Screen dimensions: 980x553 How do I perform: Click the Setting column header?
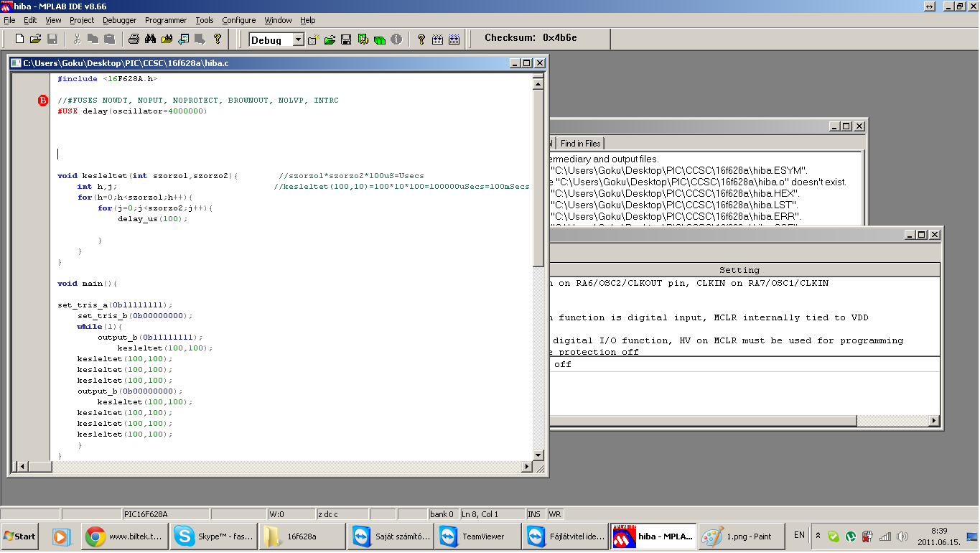pyautogui.click(x=739, y=270)
